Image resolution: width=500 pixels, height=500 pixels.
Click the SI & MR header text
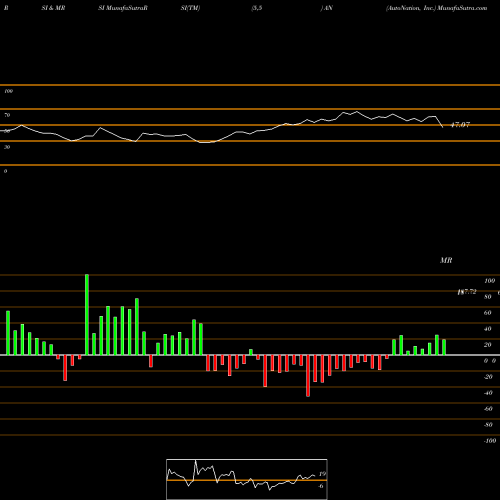pos(53,8)
